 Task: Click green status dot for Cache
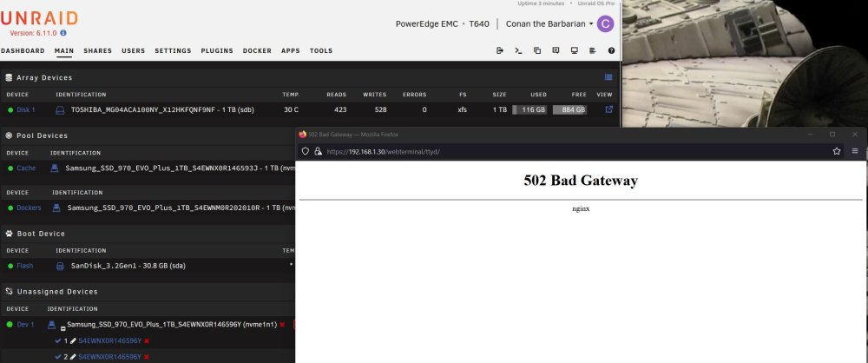pos(10,168)
